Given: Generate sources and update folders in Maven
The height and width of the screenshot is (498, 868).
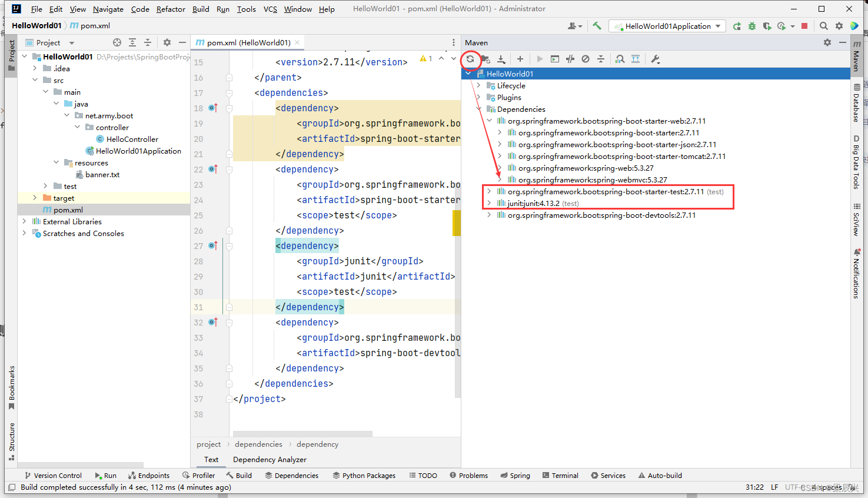Looking at the screenshot, I should pyautogui.click(x=485, y=59).
